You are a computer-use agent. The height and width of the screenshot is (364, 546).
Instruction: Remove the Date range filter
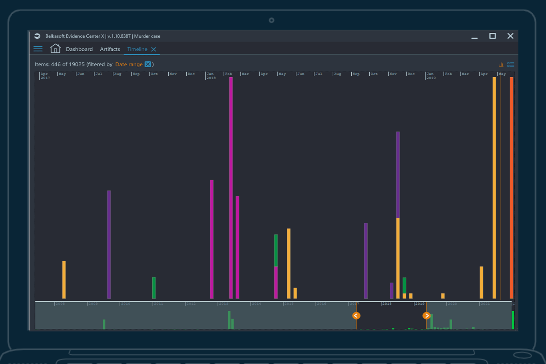(148, 64)
